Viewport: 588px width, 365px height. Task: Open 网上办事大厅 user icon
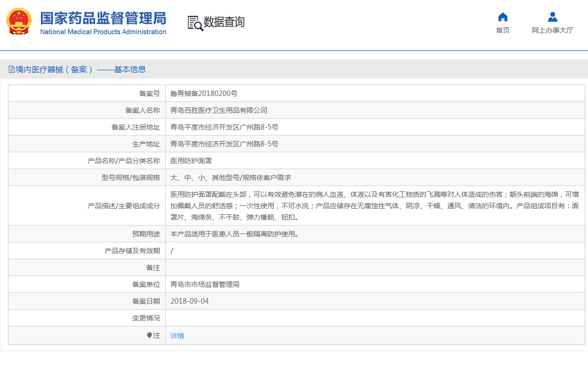(x=552, y=17)
